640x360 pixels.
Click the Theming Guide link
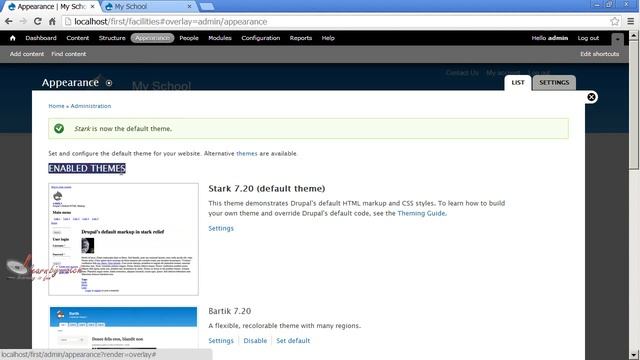coord(421,213)
